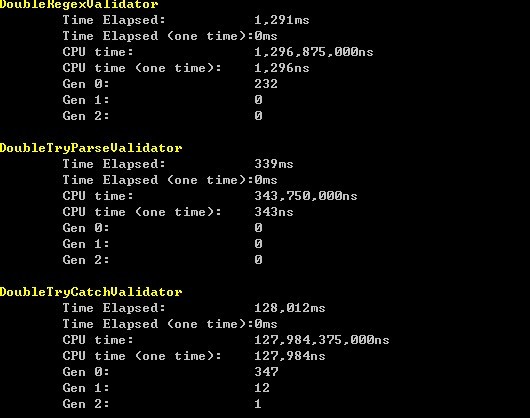Click the 1,296ns one-time CPU value
The image size is (530, 418).
click(282, 68)
